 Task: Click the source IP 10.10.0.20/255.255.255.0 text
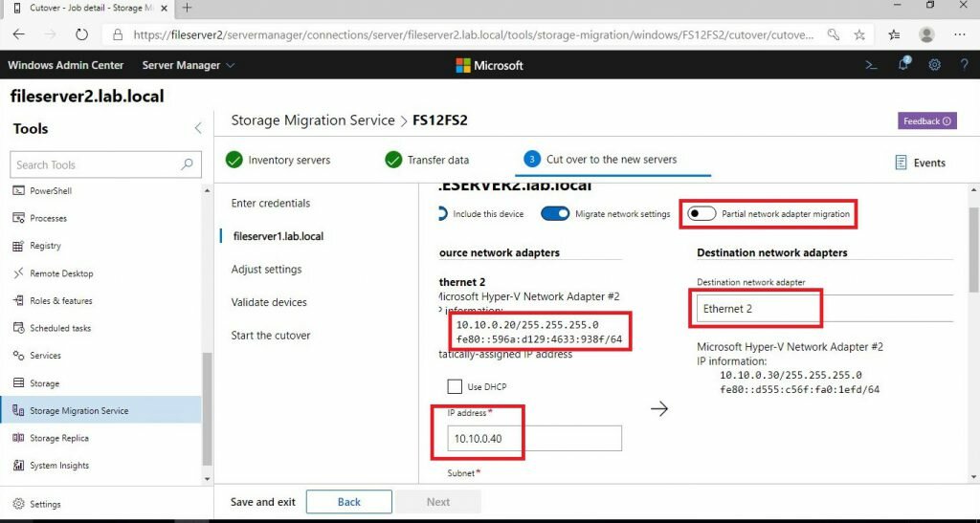click(x=527, y=325)
